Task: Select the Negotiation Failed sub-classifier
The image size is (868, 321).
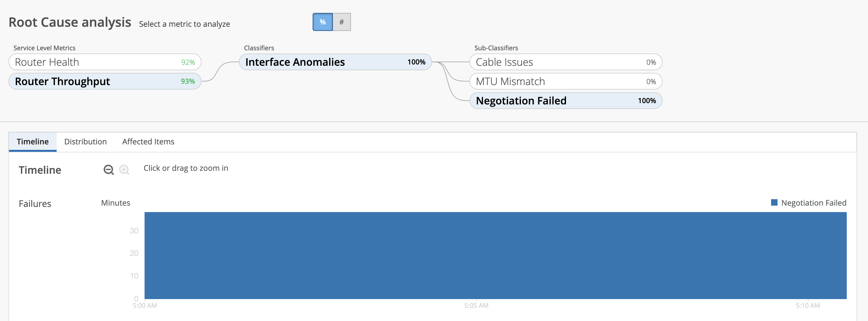Action: click(x=565, y=101)
